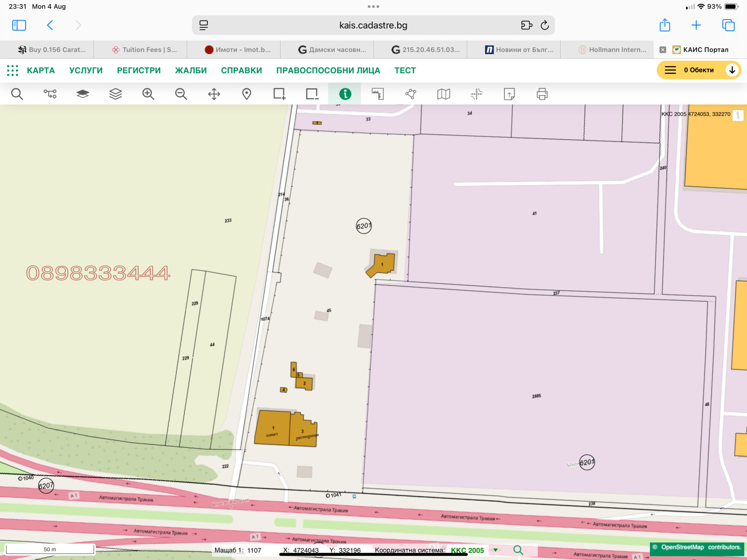Click the X coordinate input field
The height and width of the screenshot is (560, 747).
tap(306, 550)
